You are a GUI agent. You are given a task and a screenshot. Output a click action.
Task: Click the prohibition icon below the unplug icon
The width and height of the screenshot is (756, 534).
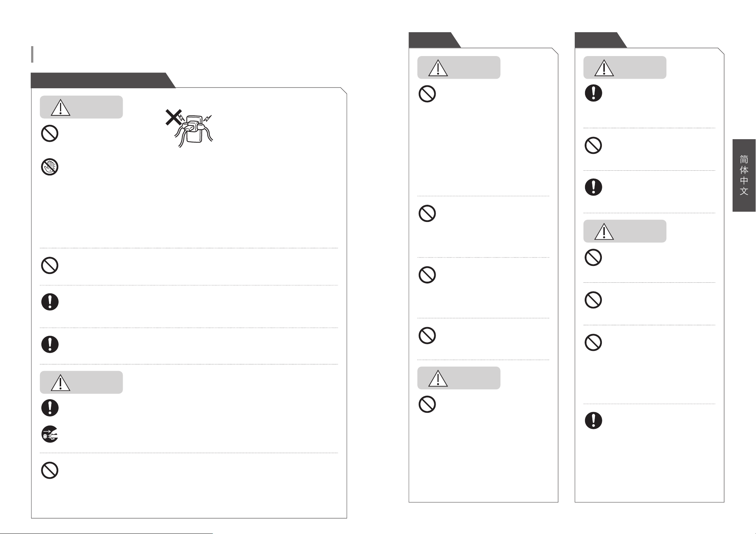point(50,470)
